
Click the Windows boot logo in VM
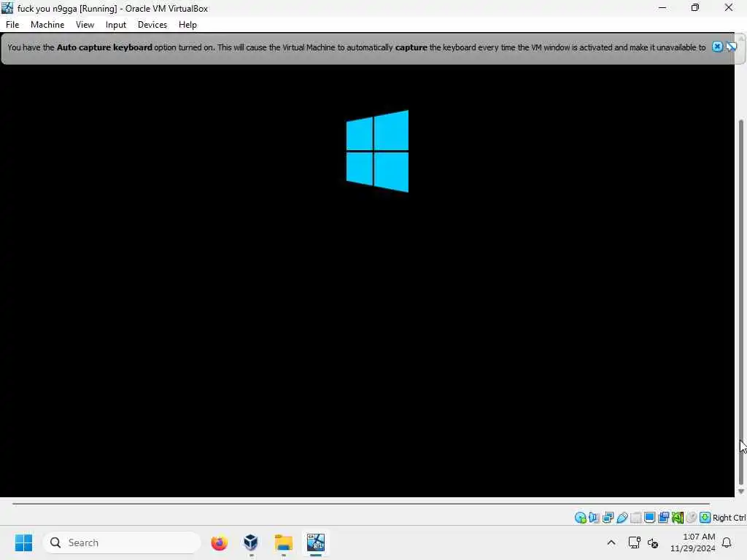coord(377,151)
